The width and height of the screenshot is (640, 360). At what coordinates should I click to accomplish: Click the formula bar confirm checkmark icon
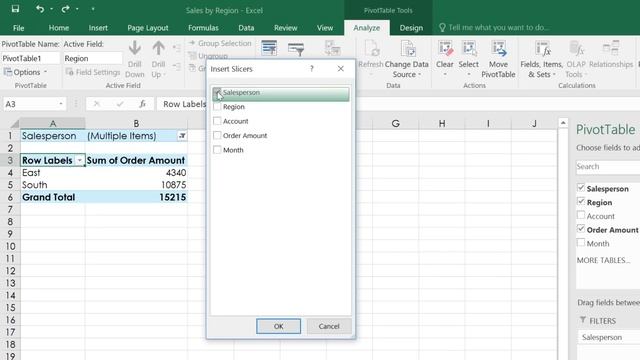click(120, 104)
